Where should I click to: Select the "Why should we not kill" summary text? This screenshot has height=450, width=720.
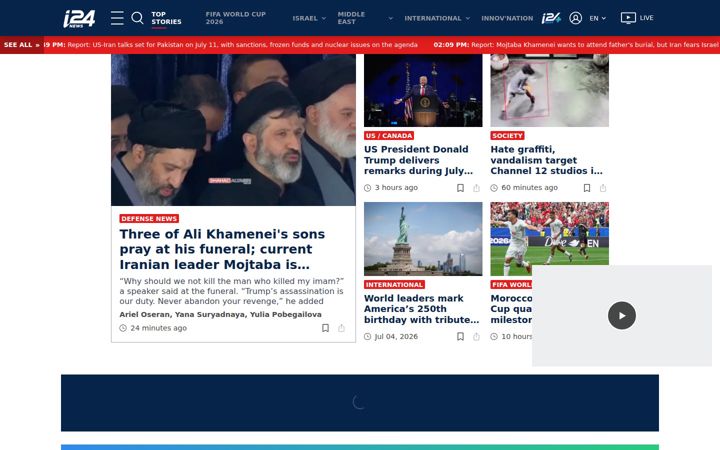[231, 291]
